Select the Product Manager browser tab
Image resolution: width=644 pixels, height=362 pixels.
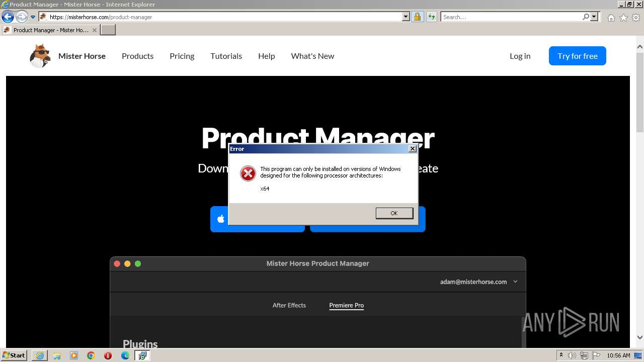click(50, 30)
